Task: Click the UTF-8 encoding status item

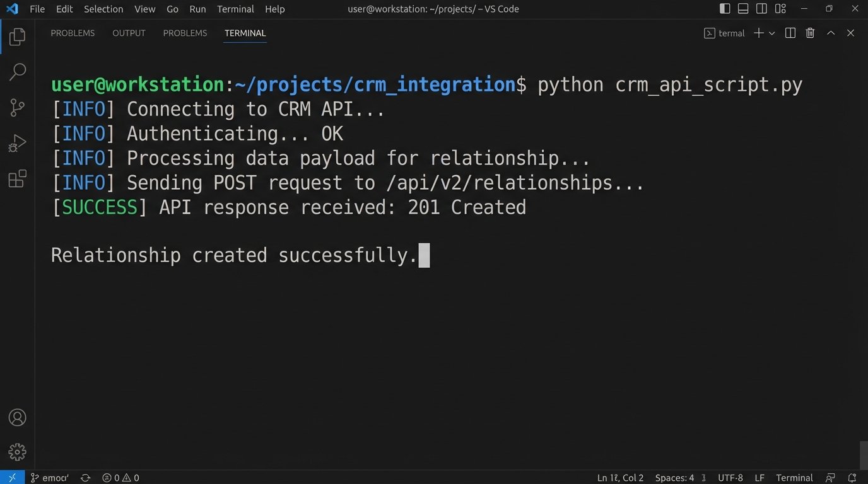Action: pos(730,478)
